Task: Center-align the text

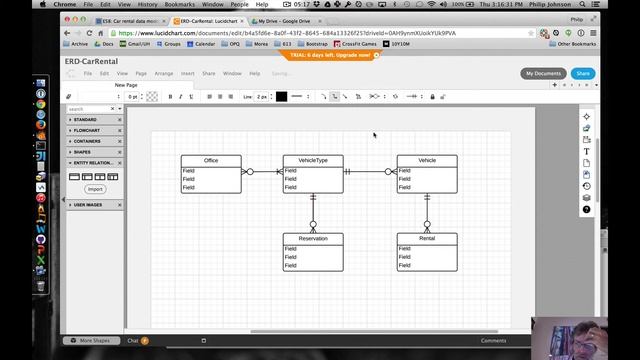Action: point(220,97)
